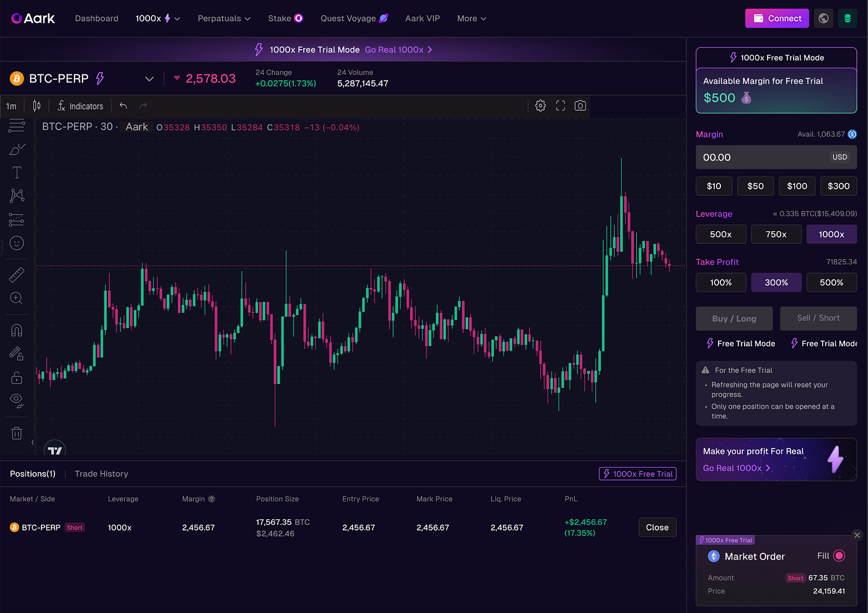Screen dimensions: 868x613
Task: Open the Stake page
Action: (285, 19)
